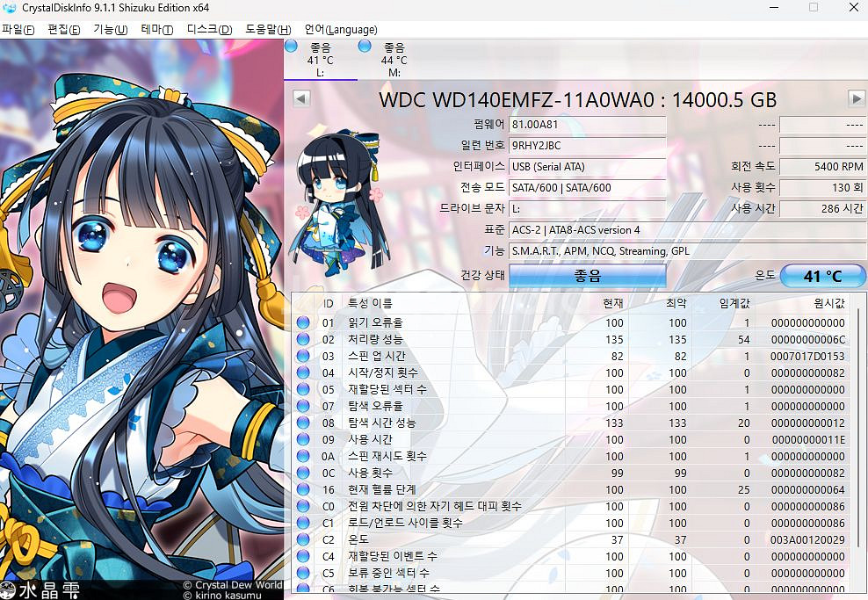This screenshot has width=868, height=600.
Task: Click the power-on hours value 286 시간
Action: [822, 209]
